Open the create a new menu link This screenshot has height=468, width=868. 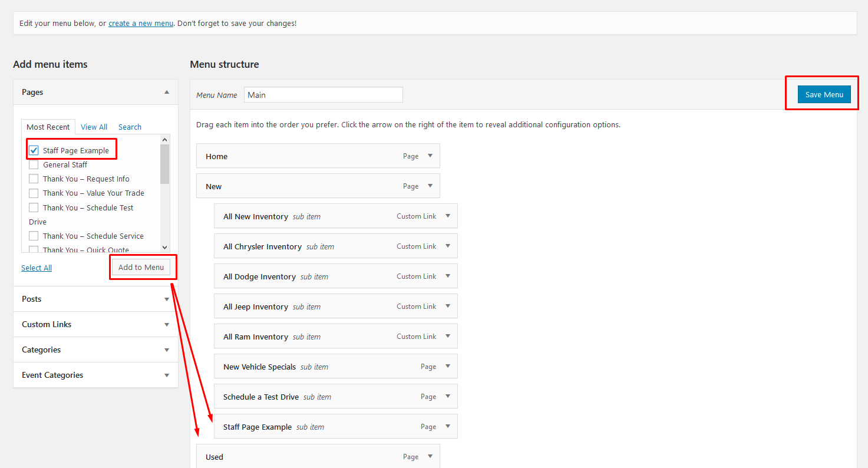click(140, 23)
